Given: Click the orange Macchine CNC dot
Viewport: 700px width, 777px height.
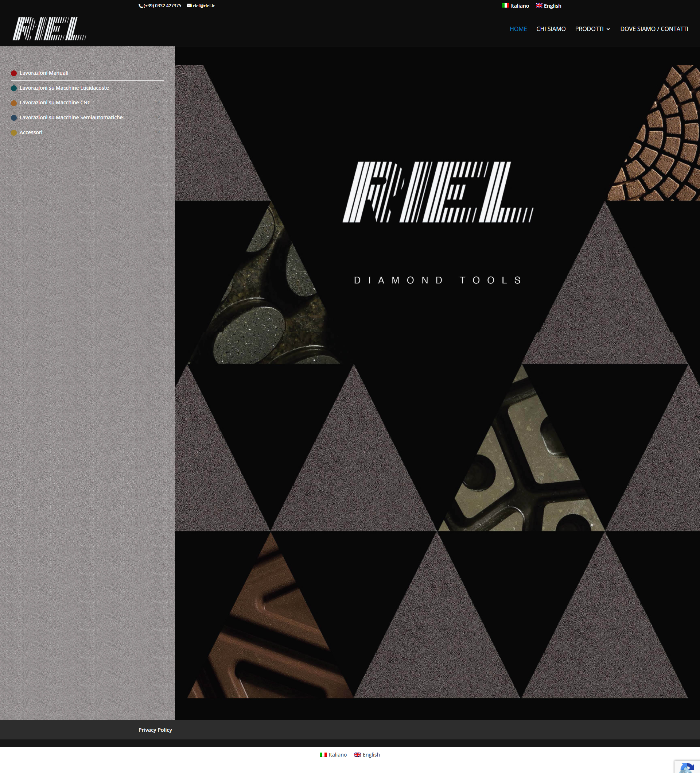Looking at the screenshot, I should click(14, 103).
